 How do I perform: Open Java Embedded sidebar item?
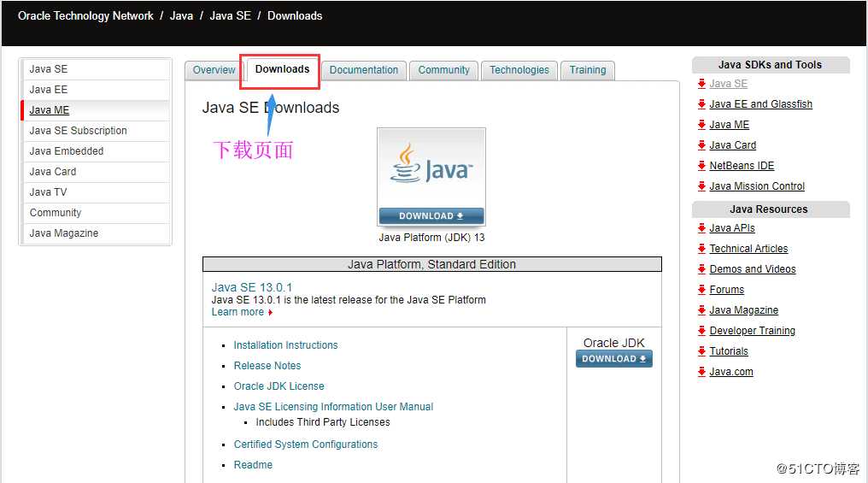coord(97,151)
